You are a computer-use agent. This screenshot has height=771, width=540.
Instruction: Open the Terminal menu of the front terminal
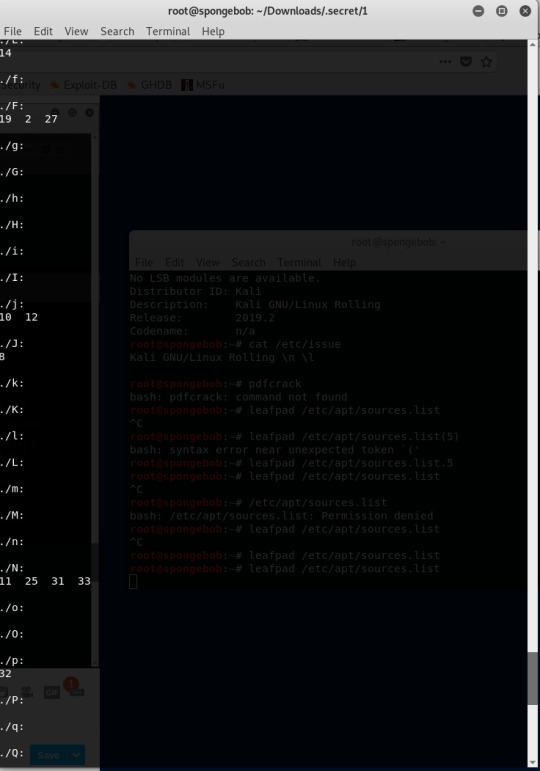tap(168, 31)
